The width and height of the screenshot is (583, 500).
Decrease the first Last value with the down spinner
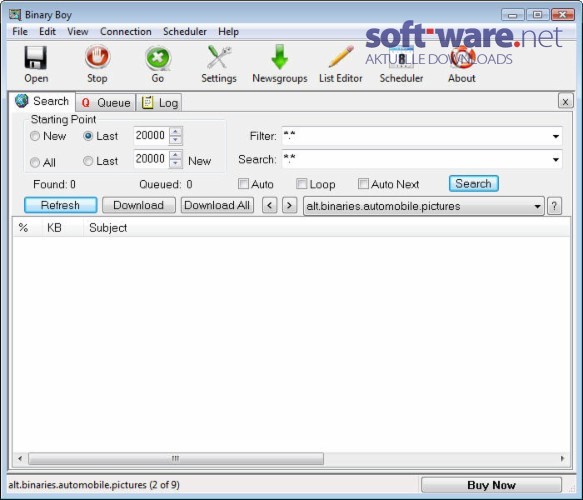pos(175,140)
